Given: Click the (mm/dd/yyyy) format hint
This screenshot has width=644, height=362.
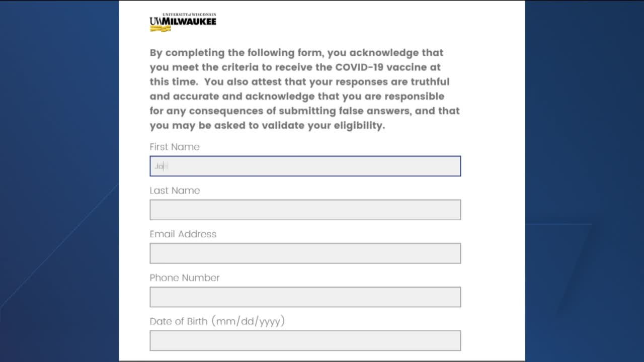Looking at the screenshot, I should pos(248,321).
